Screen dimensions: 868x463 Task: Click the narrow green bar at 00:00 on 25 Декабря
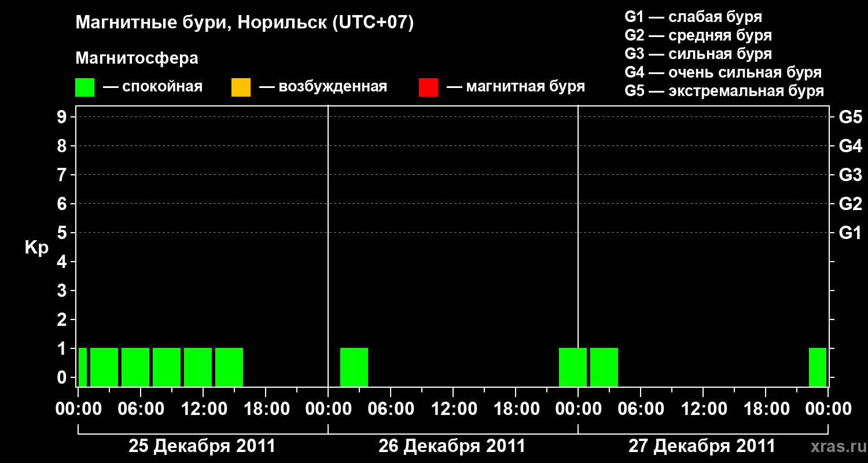click(83, 367)
